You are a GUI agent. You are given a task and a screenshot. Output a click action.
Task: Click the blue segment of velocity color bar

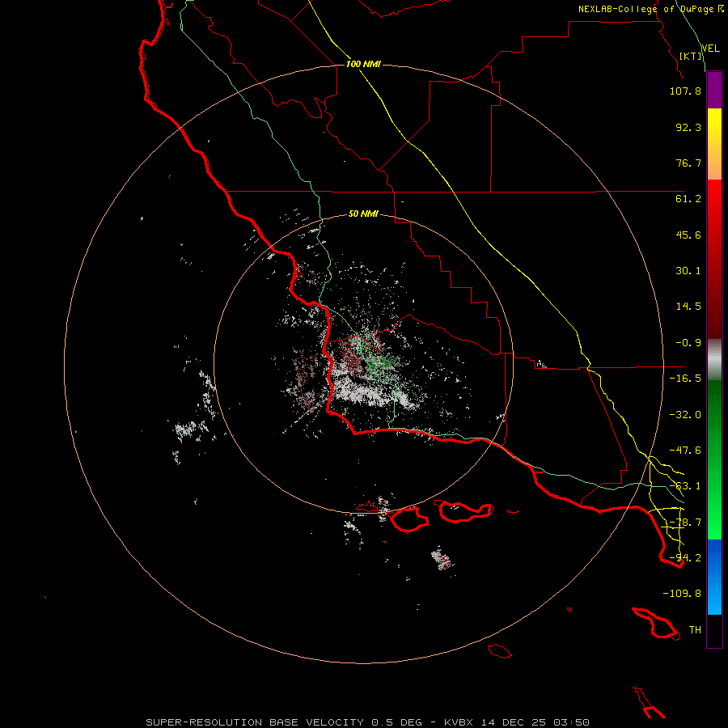point(714,577)
